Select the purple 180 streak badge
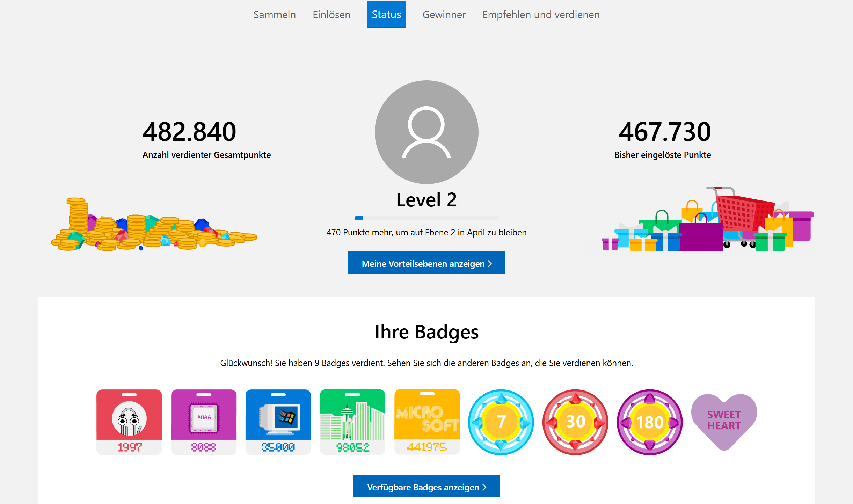This screenshot has width=853, height=504. [650, 422]
